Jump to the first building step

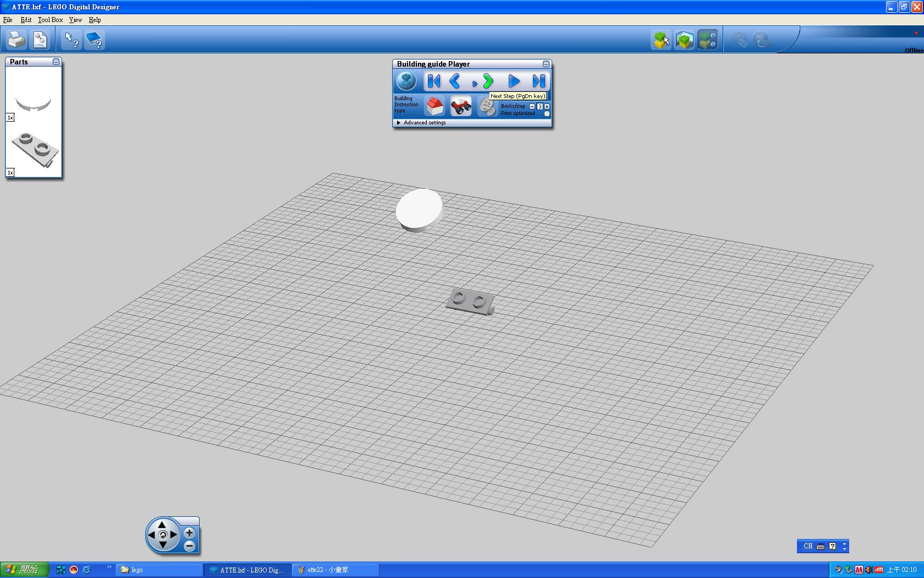coord(434,81)
